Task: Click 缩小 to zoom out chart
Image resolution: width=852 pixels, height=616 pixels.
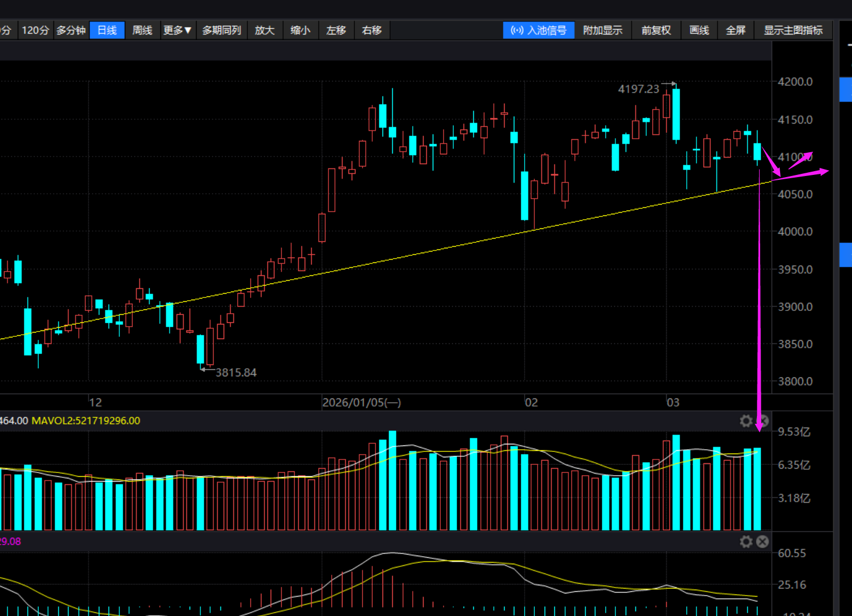Action: (x=300, y=30)
